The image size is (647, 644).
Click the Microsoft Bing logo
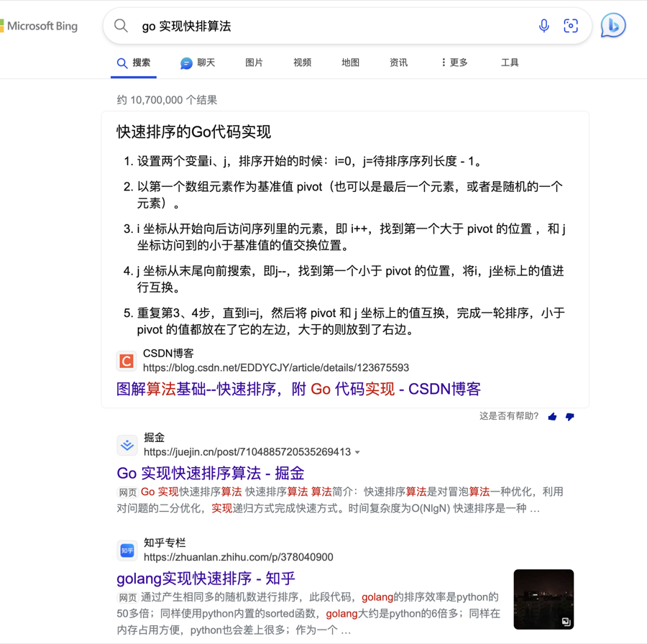[x=40, y=25]
